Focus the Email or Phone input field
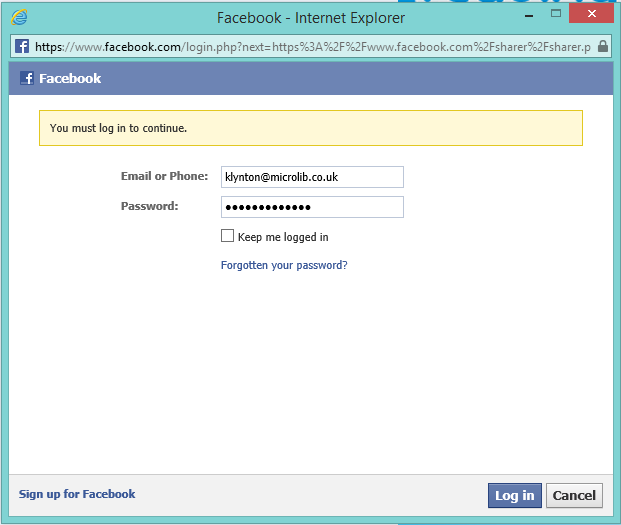Image resolution: width=621 pixels, height=525 pixels. tap(312, 177)
